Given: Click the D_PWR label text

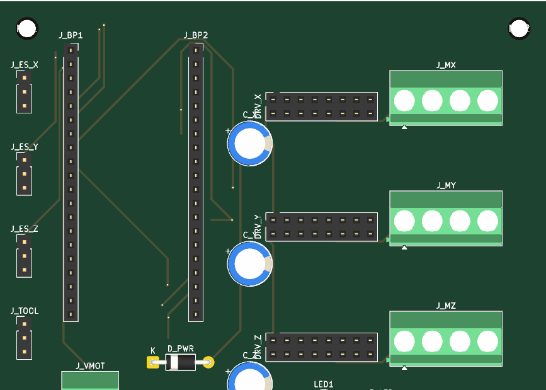Looking at the screenshot, I should (x=180, y=349).
